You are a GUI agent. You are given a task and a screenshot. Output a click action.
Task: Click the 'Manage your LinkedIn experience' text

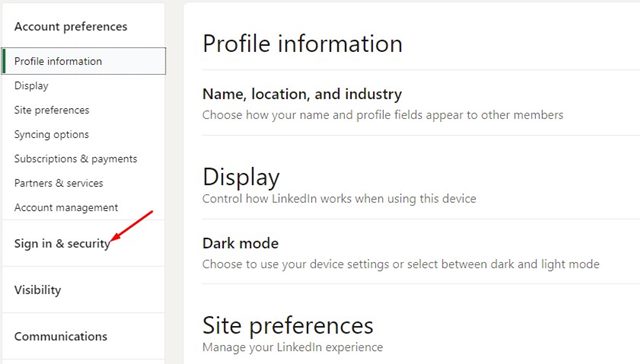point(293,347)
